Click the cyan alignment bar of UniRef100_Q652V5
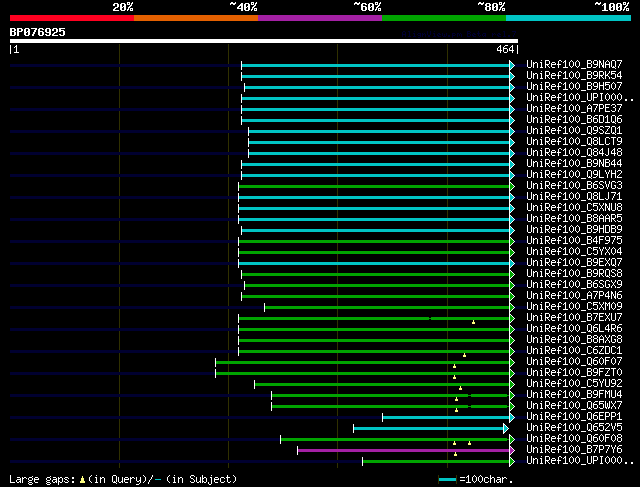640x487 pixels. point(428,429)
